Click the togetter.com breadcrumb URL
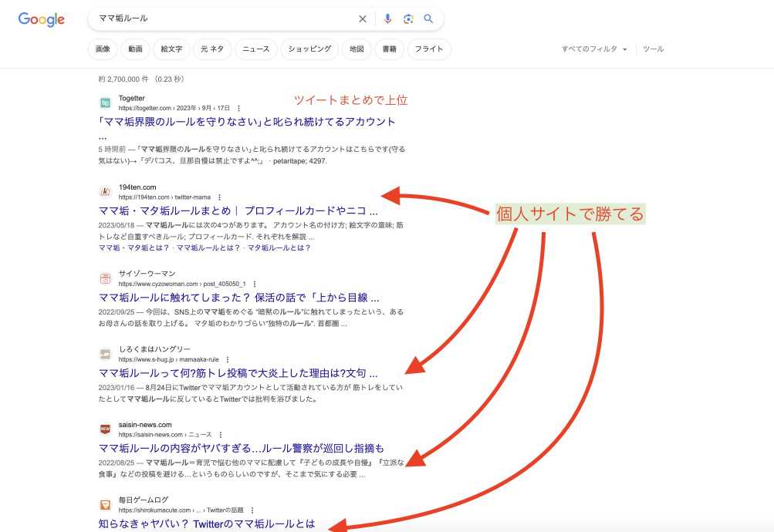Screen dimensions: 774x532 [x=174, y=108]
